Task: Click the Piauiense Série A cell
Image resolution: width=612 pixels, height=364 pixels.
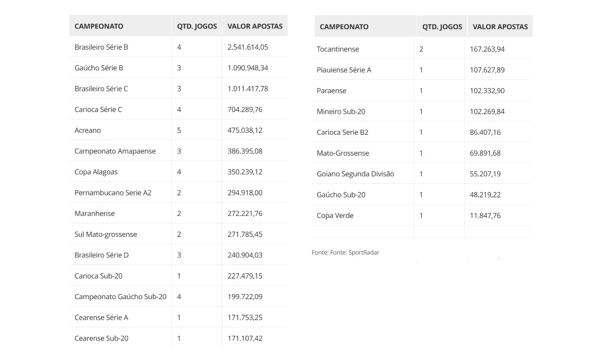Action: [x=344, y=70]
